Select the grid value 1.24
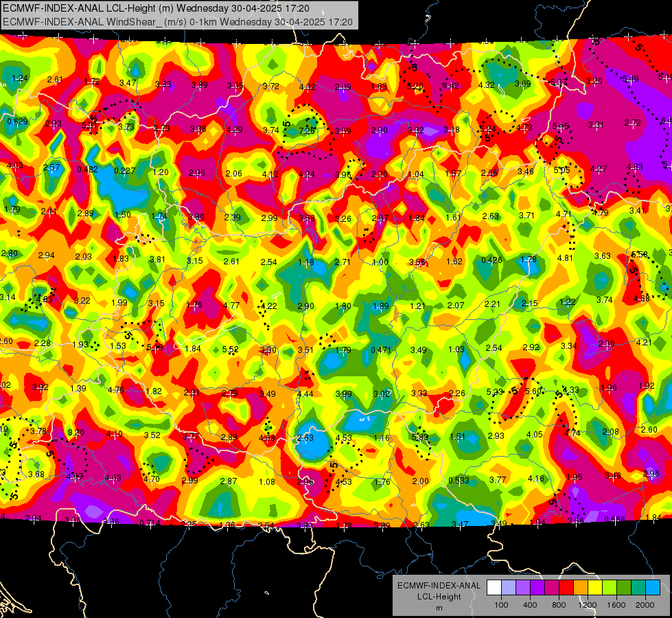 pyautogui.click(x=20, y=78)
